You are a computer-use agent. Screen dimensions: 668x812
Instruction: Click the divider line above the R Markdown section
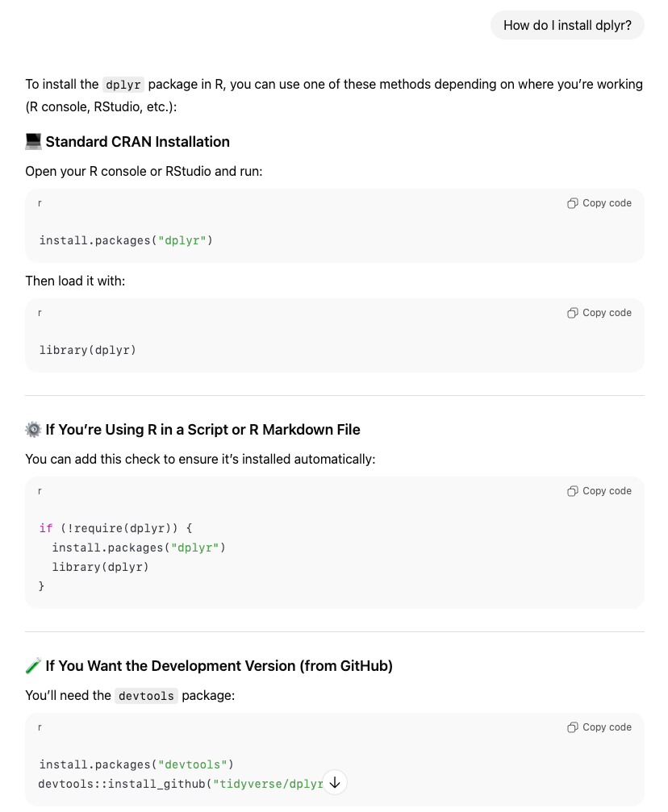[334, 394]
